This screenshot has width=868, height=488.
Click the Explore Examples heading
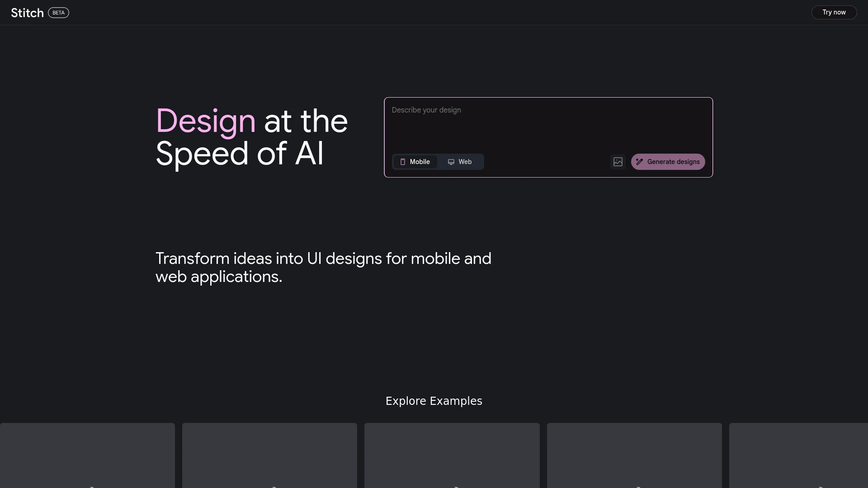pos(434,401)
